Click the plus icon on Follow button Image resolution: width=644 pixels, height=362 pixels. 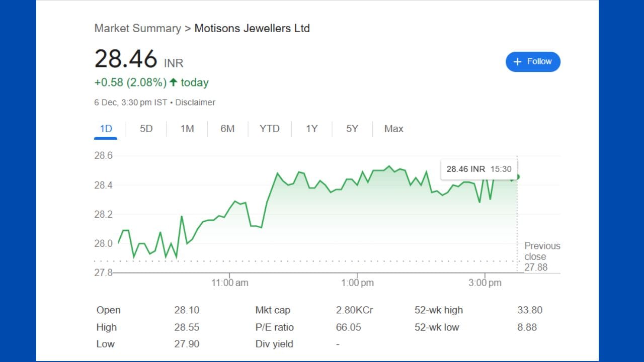[x=517, y=62]
